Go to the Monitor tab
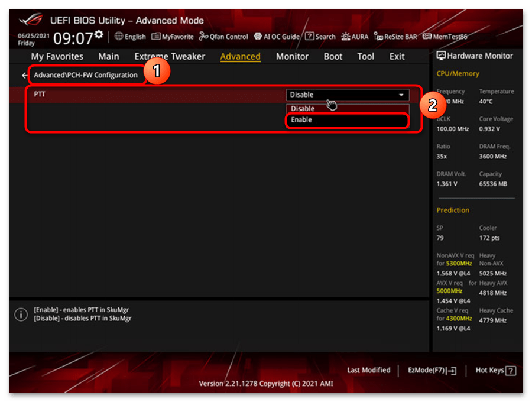 point(292,56)
